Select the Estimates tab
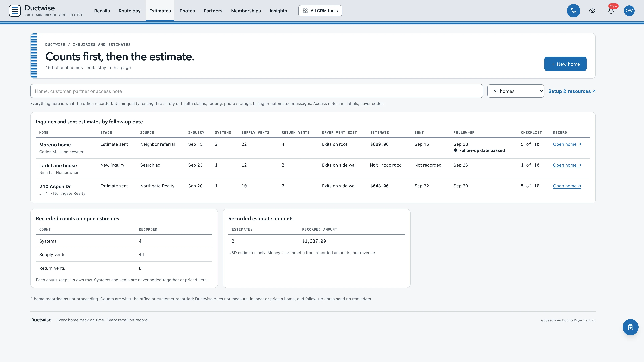Viewport: 644px width, 362px height. (160, 11)
